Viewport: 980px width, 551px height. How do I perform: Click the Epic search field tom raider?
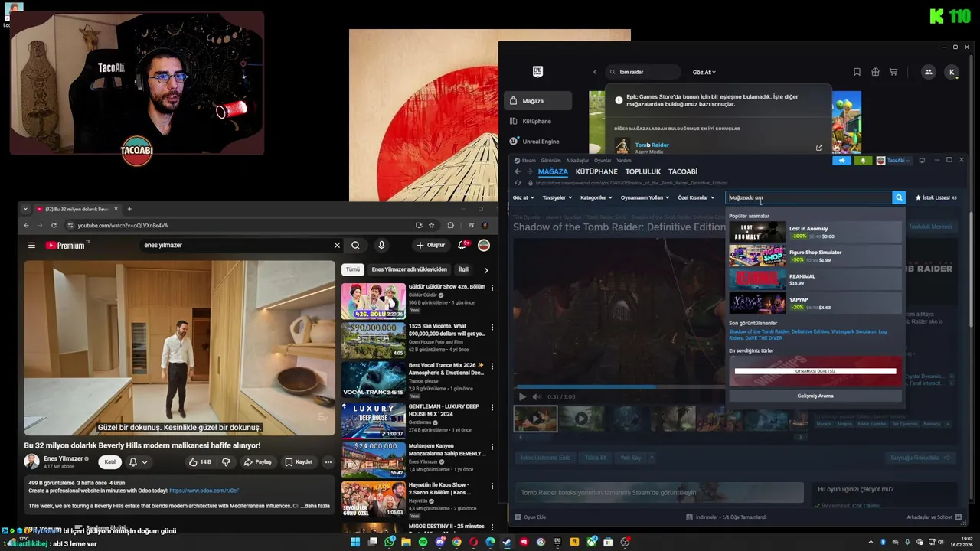(642, 72)
